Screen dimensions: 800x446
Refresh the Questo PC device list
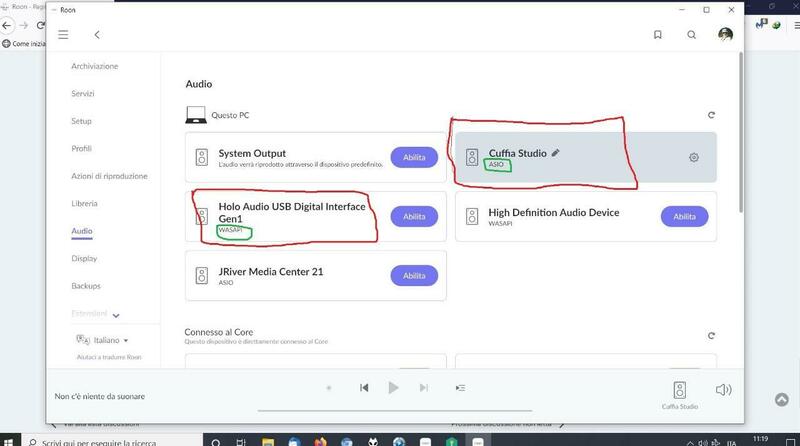[x=711, y=115]
